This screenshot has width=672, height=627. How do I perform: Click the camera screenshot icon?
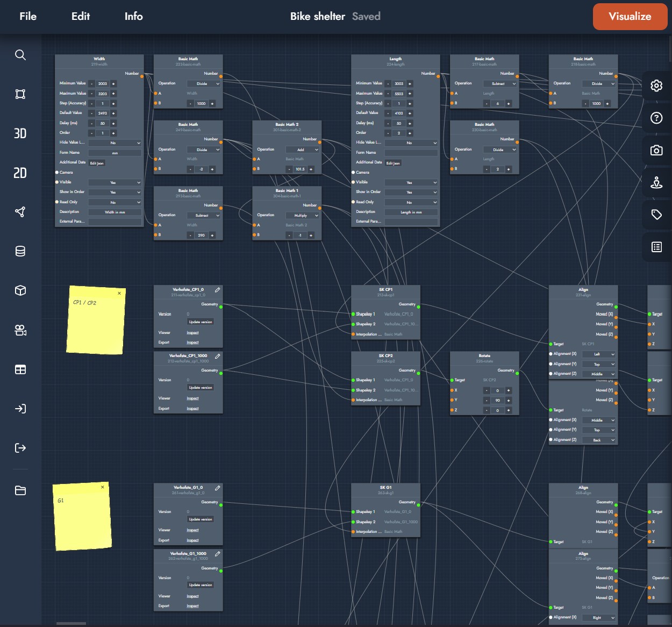point(656,151)
